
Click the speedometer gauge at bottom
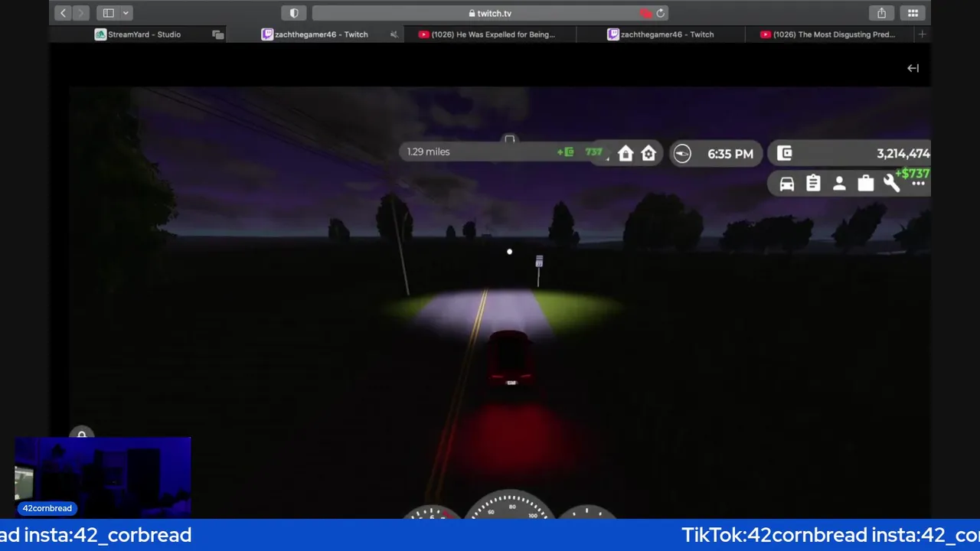pos(511,505)
